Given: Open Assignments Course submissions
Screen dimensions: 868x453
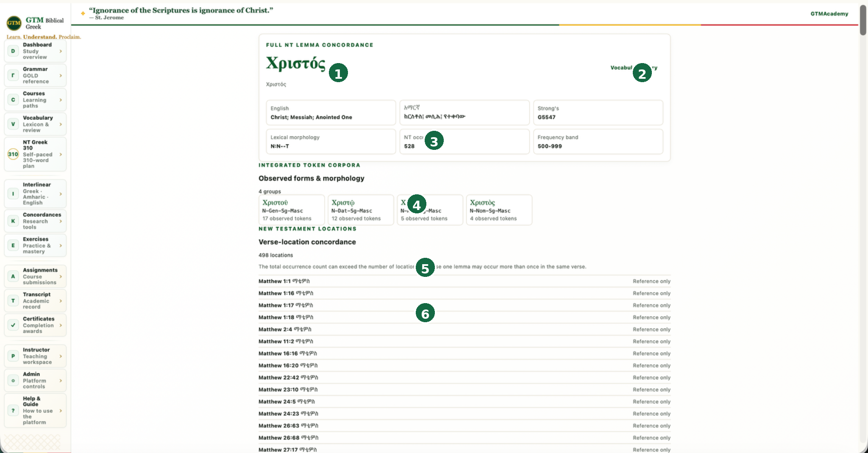Looking at the screenshot, I should [35, 276].
